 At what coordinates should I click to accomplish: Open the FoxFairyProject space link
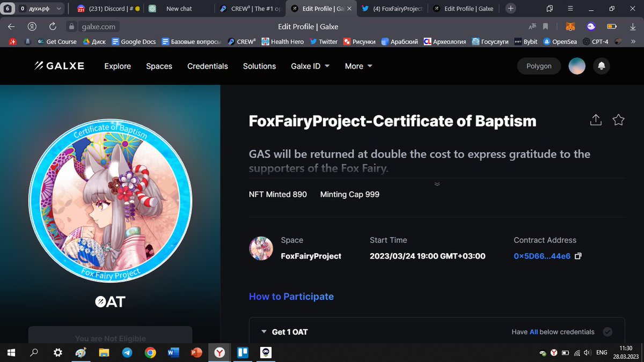pos(311,256)
